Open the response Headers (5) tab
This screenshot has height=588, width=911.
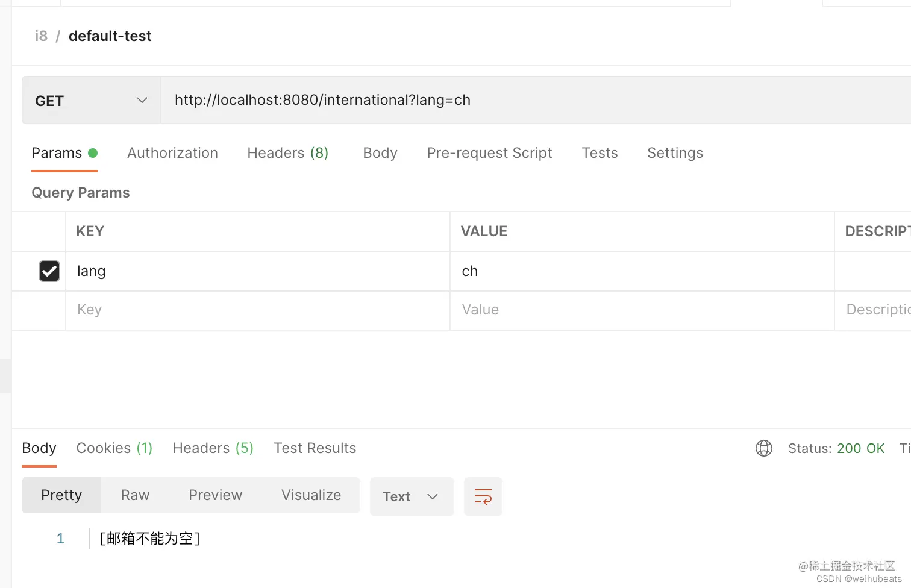pos(213,448)
